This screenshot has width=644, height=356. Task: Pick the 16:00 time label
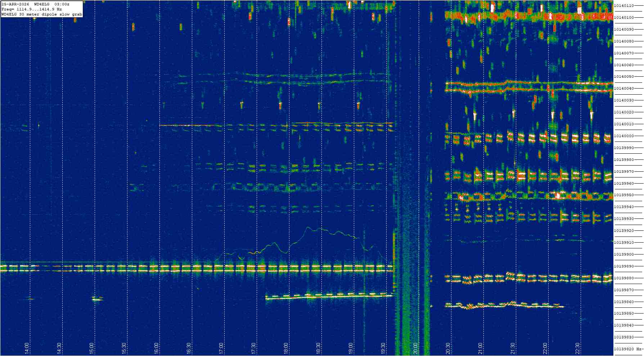point(156,348)
